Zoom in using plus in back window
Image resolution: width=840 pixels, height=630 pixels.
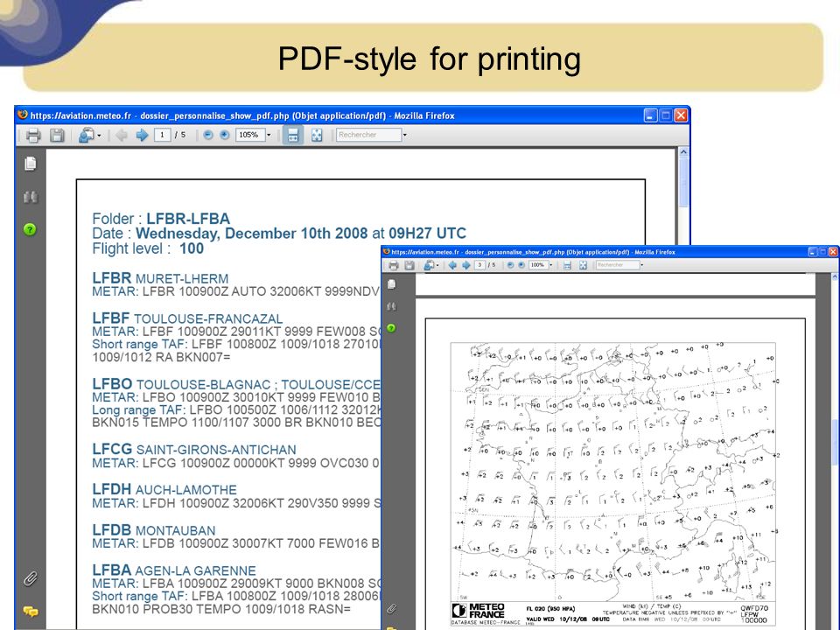coord(225,135)
